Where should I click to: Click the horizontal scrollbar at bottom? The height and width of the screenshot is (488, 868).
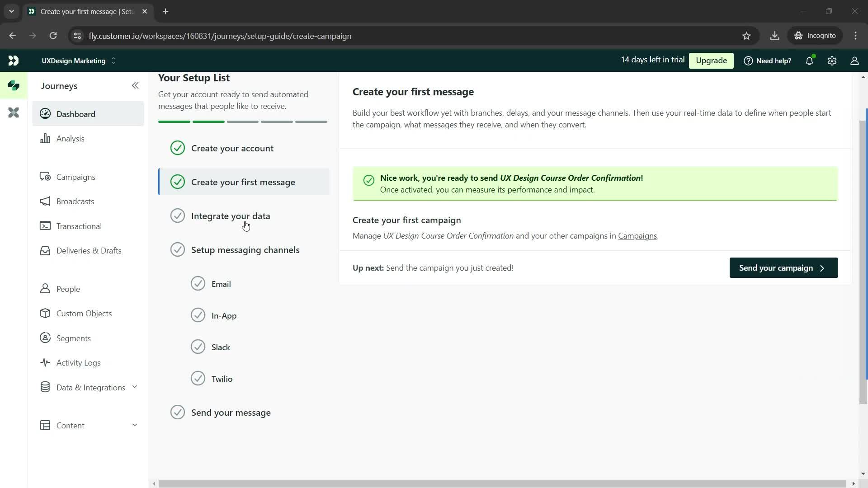[x=502, y=483]
